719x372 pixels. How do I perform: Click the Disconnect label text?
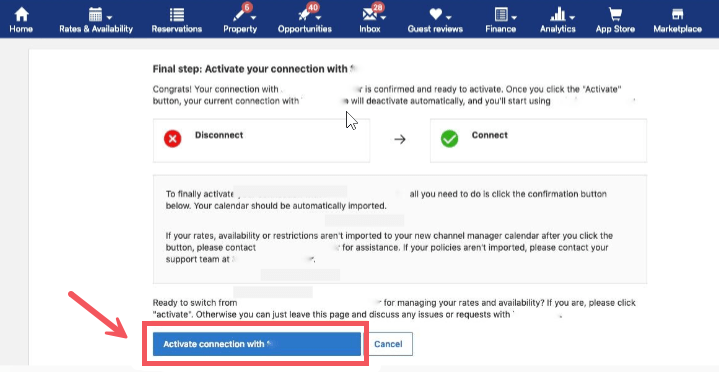(x=219, y=135)
